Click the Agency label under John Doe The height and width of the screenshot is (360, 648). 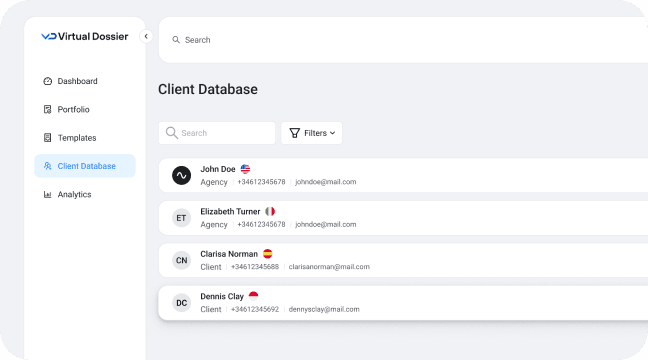(214, 182)
